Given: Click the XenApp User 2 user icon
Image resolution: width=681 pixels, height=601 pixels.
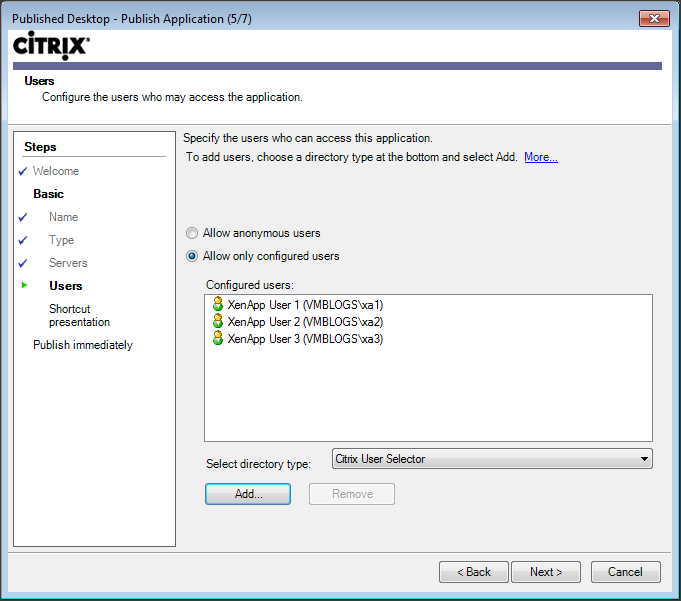Looking at the screenshot, I should [218, 321].
